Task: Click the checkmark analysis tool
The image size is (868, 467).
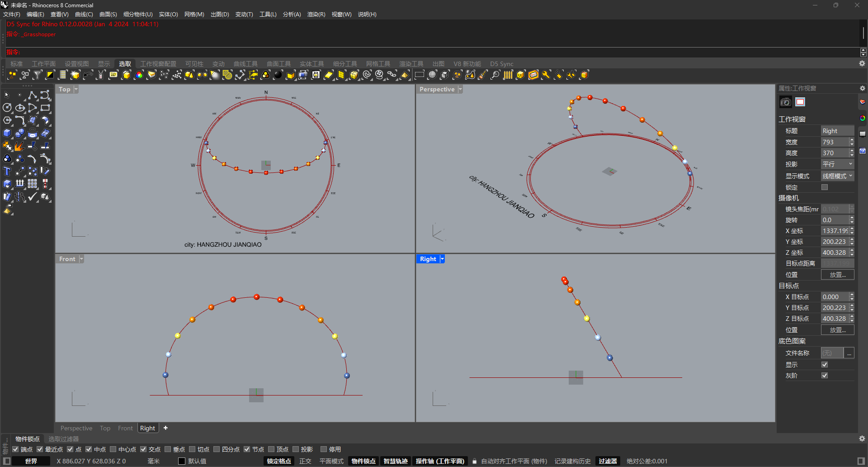Action: 33,196
